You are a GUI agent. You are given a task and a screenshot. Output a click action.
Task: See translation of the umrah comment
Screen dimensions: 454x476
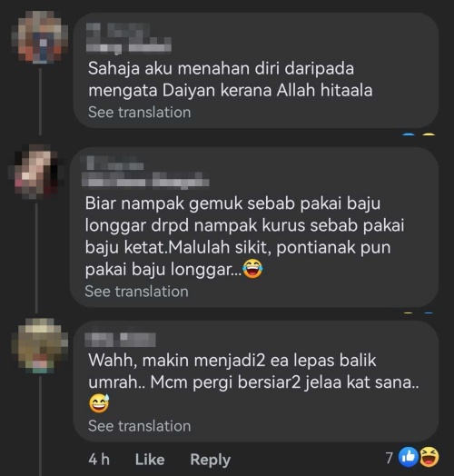139,426
